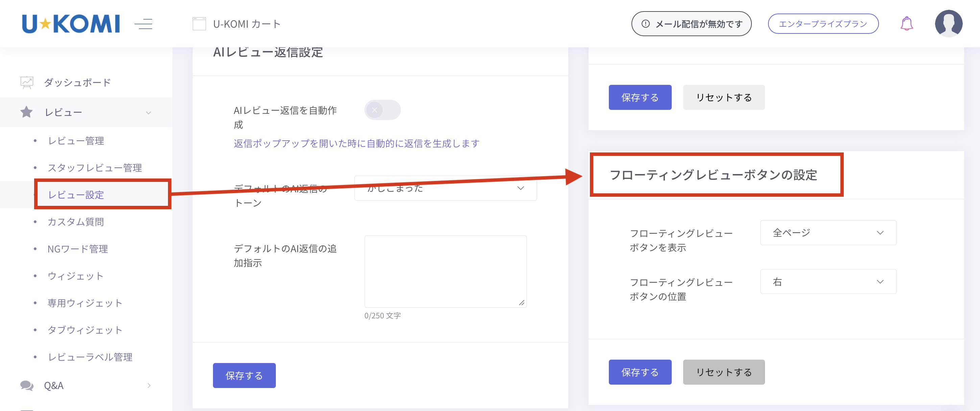The width and height of the screenshot is (980, 411).
Task: Click the dashboard chart icon
Action: point(27,82)
